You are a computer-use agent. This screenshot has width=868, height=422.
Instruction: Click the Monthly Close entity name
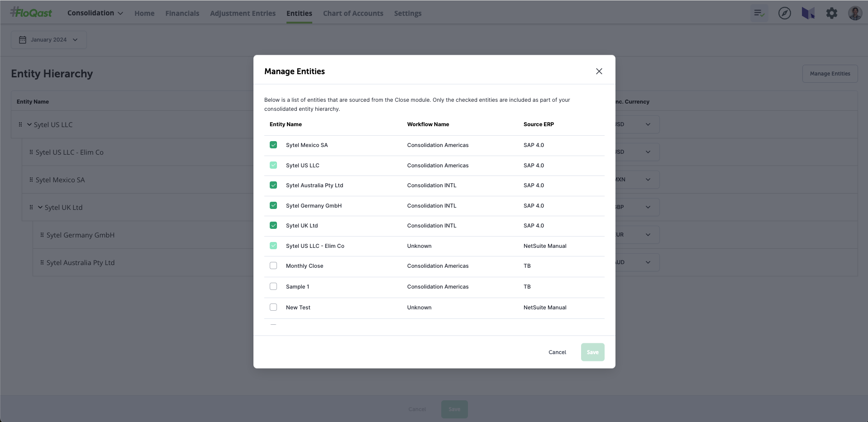pos(305,266)
